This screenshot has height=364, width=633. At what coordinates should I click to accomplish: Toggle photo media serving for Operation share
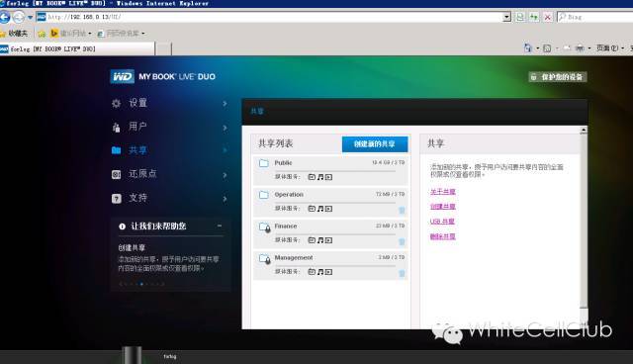point(312,209)
